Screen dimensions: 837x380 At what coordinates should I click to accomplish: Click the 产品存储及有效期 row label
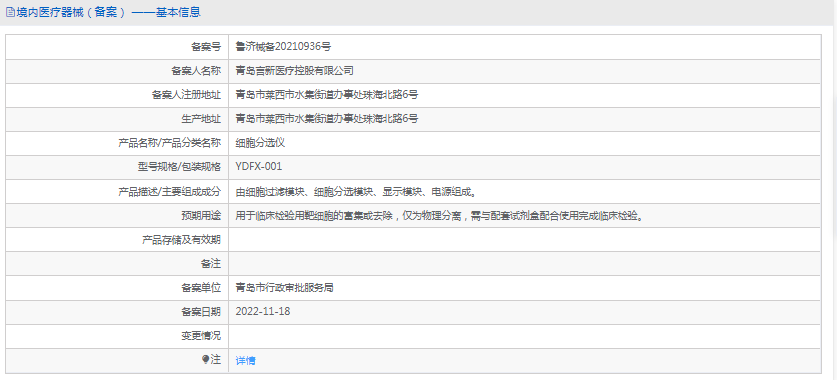pos(181,240)
